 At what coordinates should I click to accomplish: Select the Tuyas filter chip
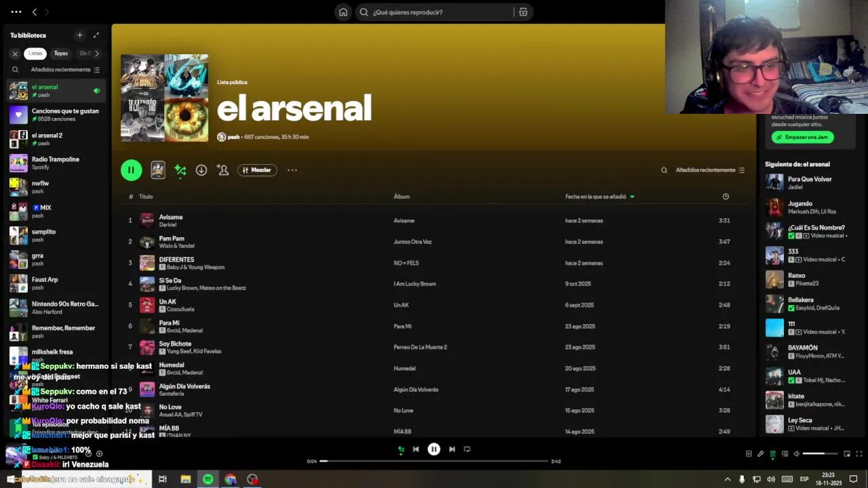61,54
